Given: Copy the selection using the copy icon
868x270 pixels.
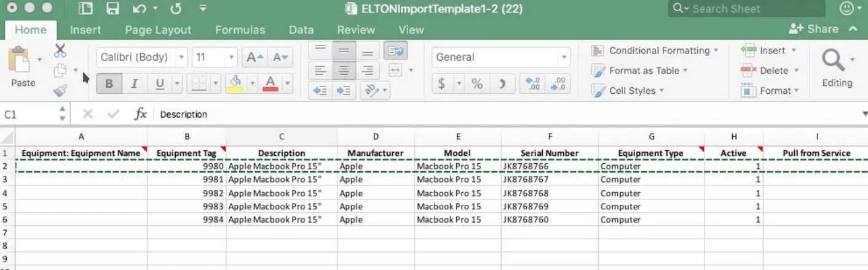Looking at the screenshot, I should [60, 71].
